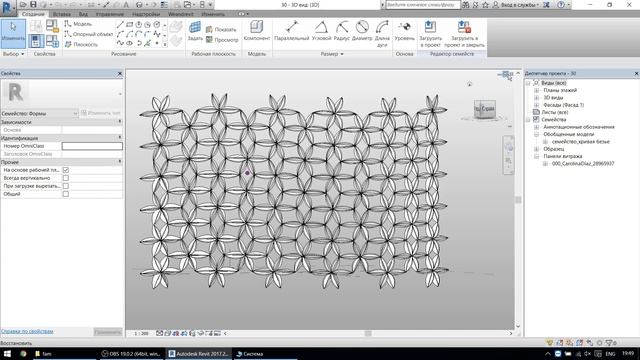This screenshot has width=640, height=360.
Task: Click the Save icon in quick access toolbar
Action: click(x=33, y=5)
